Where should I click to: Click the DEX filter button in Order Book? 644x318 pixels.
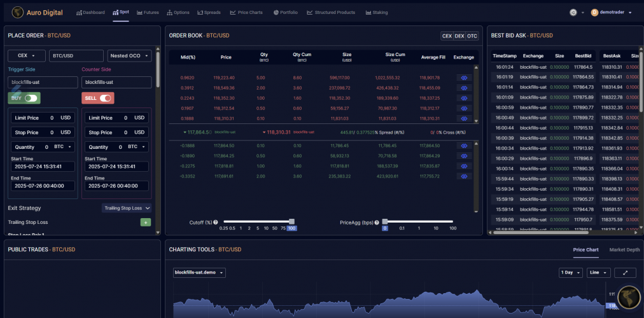click(459, 36)
